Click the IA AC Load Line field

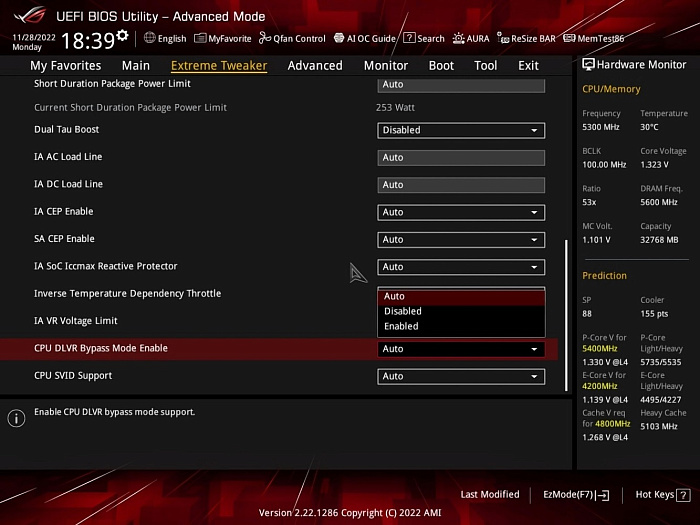pyautogui.click(x=461, y=158)
